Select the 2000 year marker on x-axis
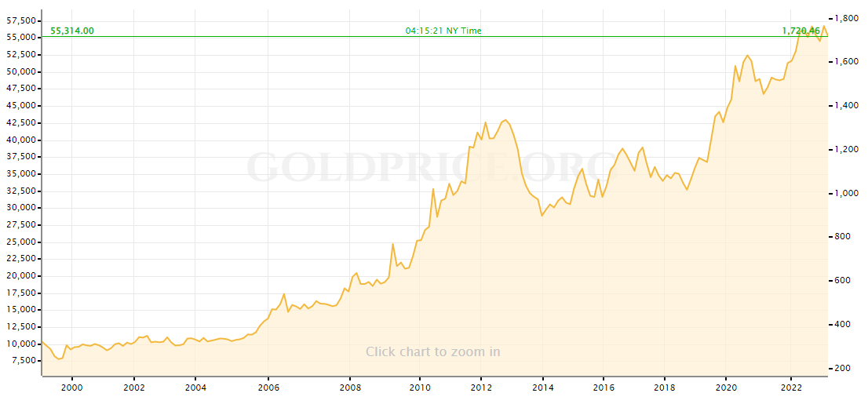This screenshot has width=868, height=404. tap(71, 387)
